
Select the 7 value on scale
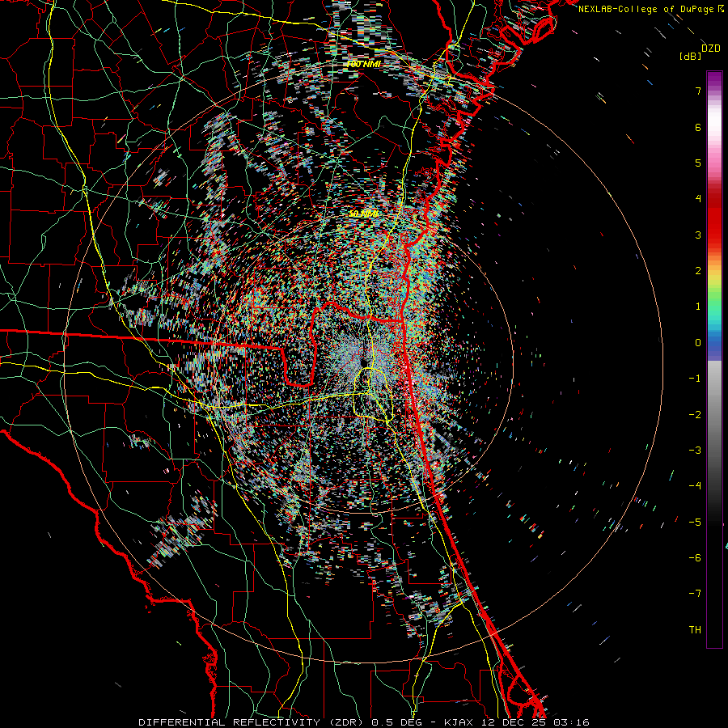698,91
